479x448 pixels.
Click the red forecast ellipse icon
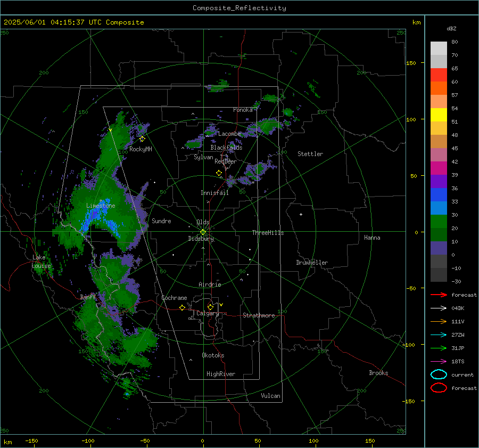tap(439, 388)
